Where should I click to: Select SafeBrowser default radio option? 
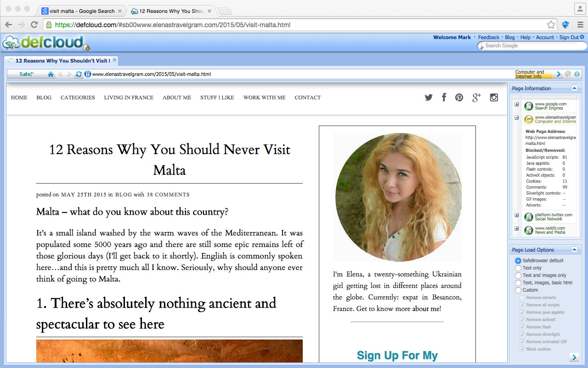coord(518,260)
